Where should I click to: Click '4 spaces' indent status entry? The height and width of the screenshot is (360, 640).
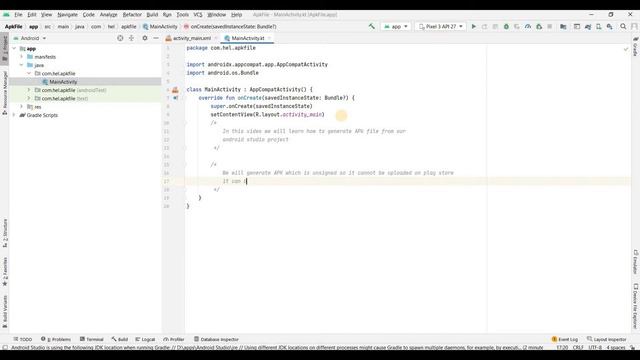(x=616, y=347)
